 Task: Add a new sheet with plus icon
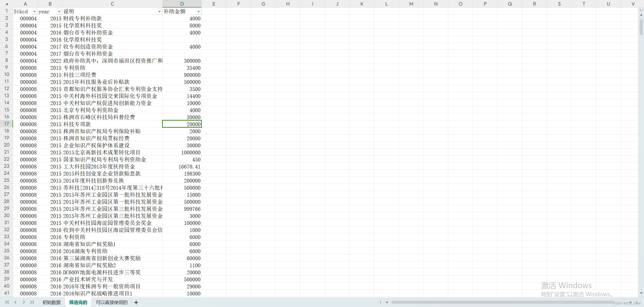[x=136, y=302]
